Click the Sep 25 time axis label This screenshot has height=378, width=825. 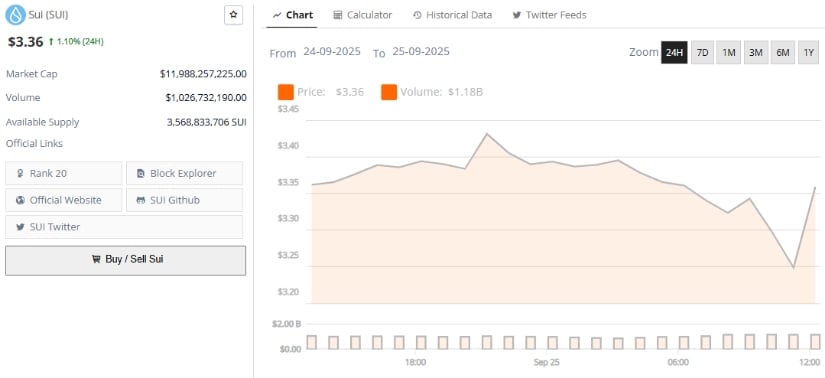(547, 362)
